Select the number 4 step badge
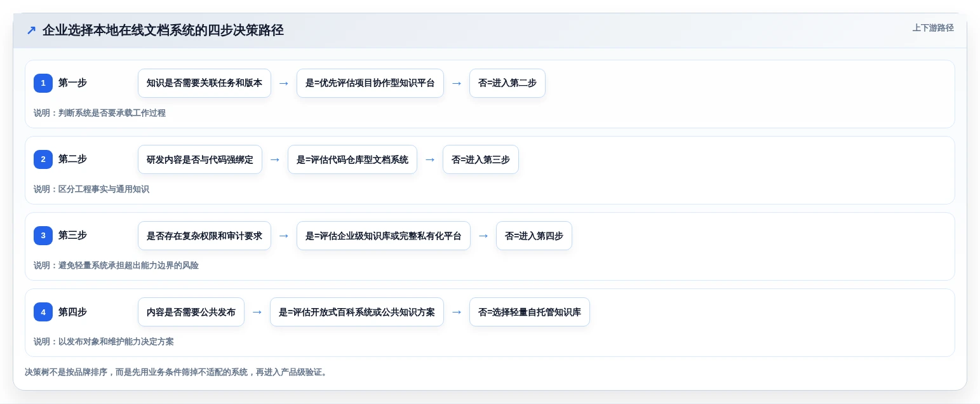Screen dimensions: 980x404 [43, 312]
